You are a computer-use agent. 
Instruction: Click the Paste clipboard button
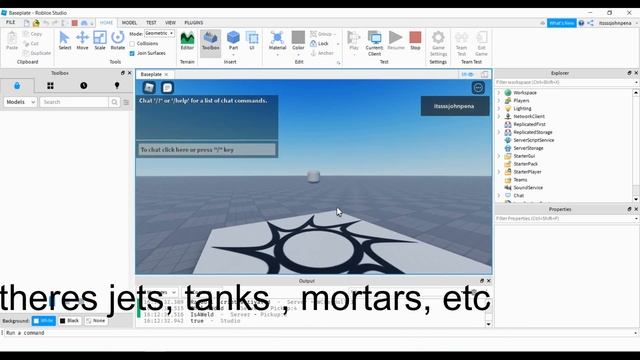(x=12, y=40)
